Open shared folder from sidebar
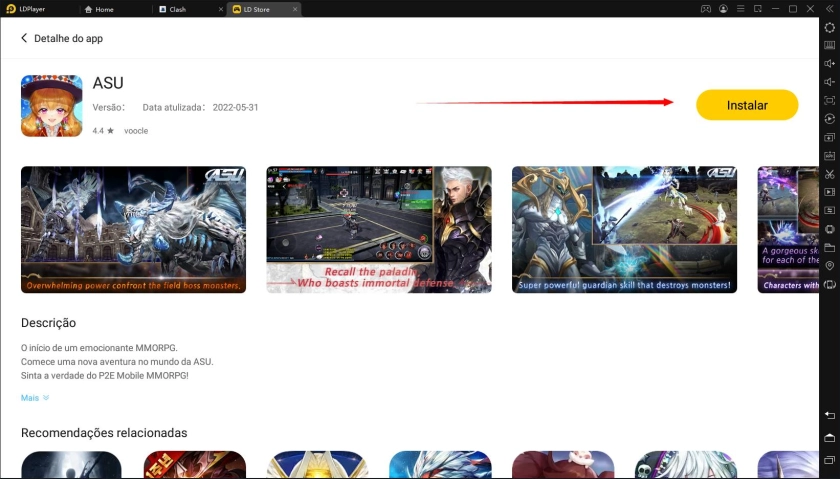Viewport: 840px width, 479px height. (x=829, y=247)
